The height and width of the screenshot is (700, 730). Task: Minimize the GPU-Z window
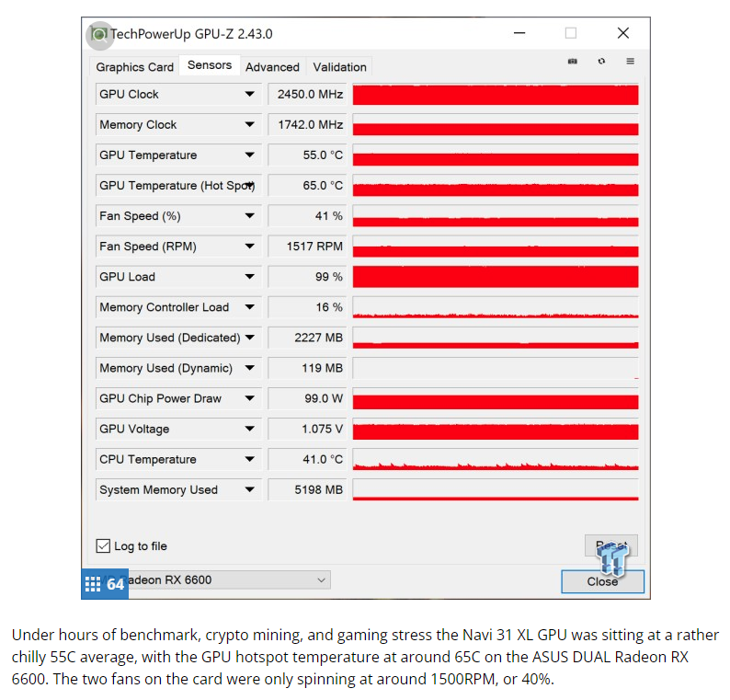[519, 33]
